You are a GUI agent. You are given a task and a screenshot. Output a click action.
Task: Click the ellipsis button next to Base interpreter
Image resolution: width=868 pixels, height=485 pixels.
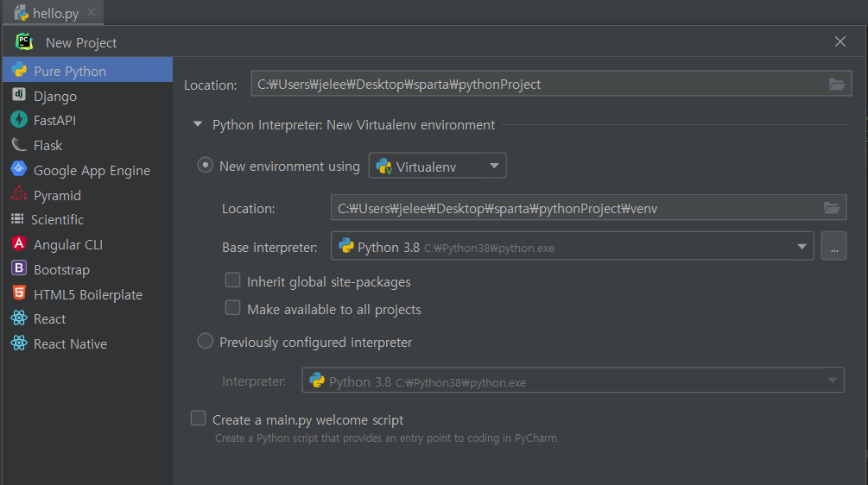[x=834, y=246]
